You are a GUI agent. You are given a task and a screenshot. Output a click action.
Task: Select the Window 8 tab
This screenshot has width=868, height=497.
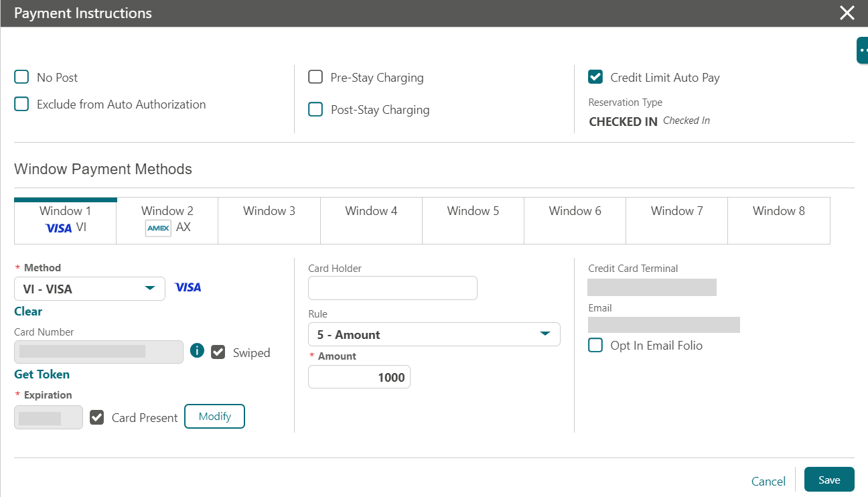778,220
